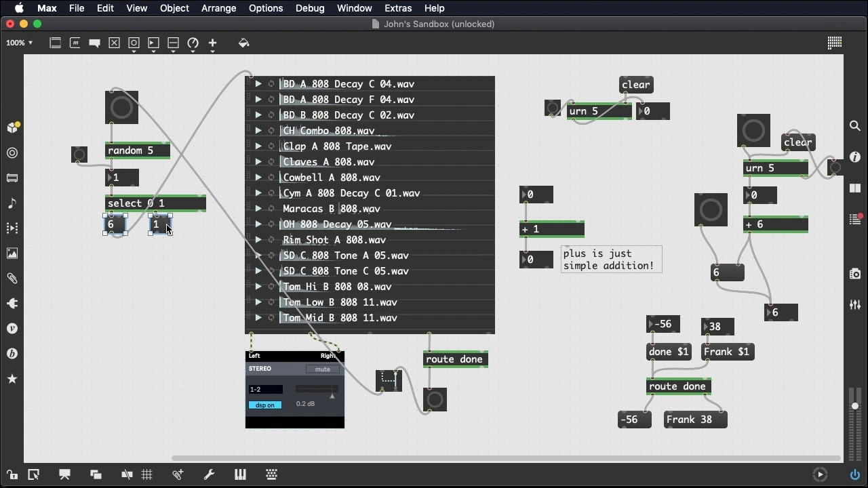Open the Reference book sidebar panel
The image size is (868, 488).
855,188
